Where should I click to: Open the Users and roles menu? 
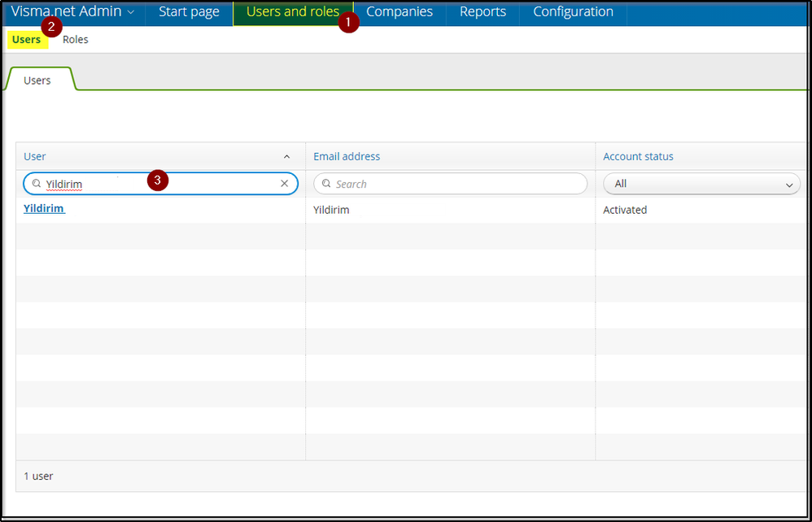(x=293, y=12)
